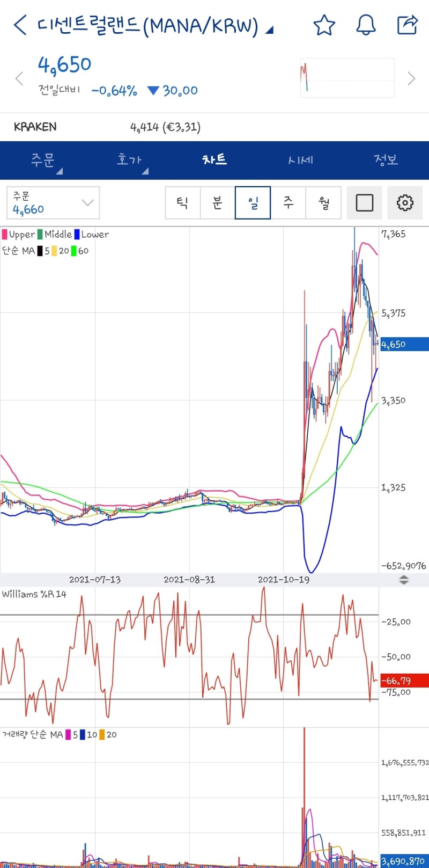Select the 차트 tab

[214, 160]
